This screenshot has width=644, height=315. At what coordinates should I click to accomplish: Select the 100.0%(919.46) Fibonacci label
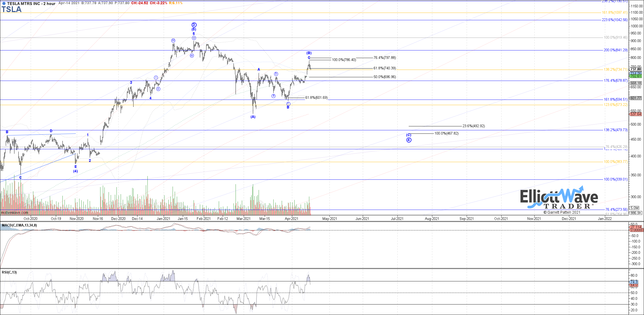[x=616, y=37]
